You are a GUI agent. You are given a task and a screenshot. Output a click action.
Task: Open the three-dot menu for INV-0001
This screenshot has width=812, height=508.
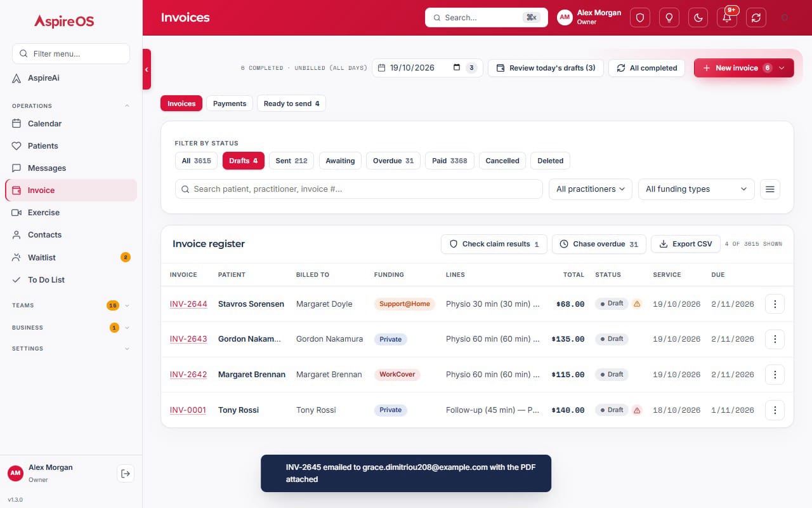[x=775, y=410]
